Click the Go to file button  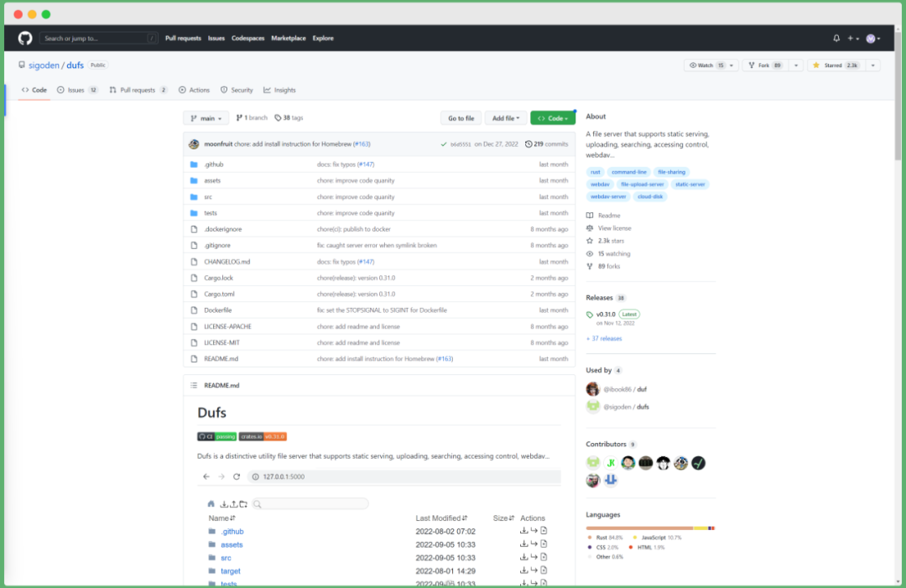click(461, 118)
